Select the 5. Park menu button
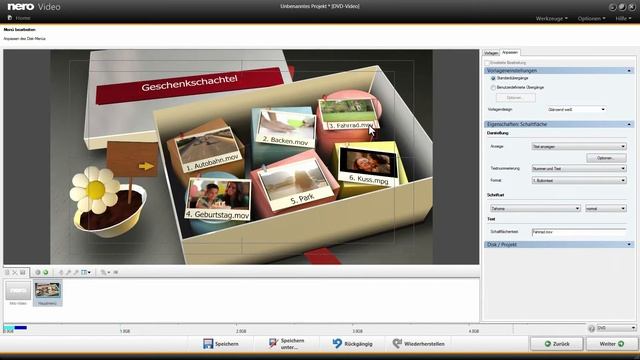This screenshot has width=640, height=360. coord(298,184)
